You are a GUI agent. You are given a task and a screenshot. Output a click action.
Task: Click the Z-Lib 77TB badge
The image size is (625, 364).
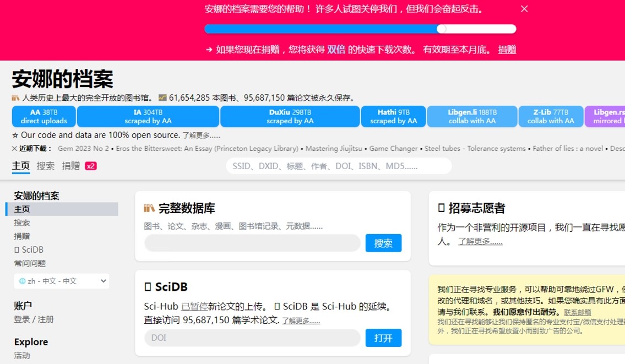pyautogui.click(x=551, y=116)
